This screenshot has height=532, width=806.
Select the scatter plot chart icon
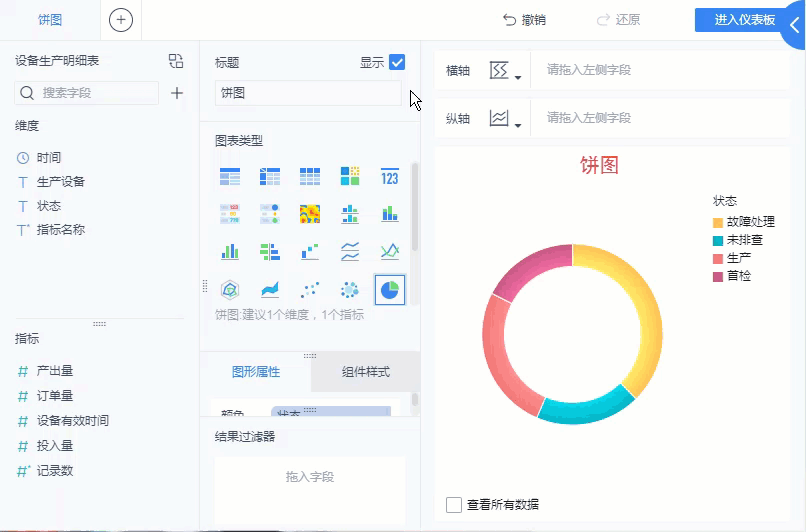coord(310,290)
